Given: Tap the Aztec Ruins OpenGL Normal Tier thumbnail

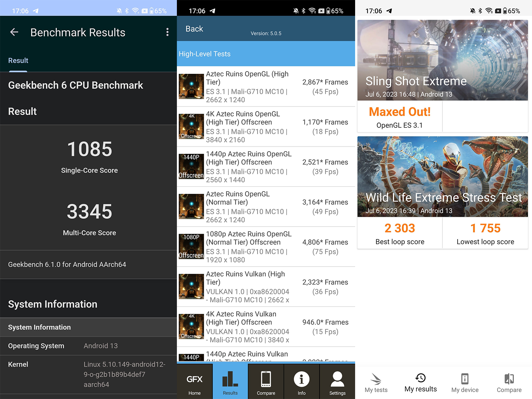Looking at the screenshot, I should click(x=191, y=206).
